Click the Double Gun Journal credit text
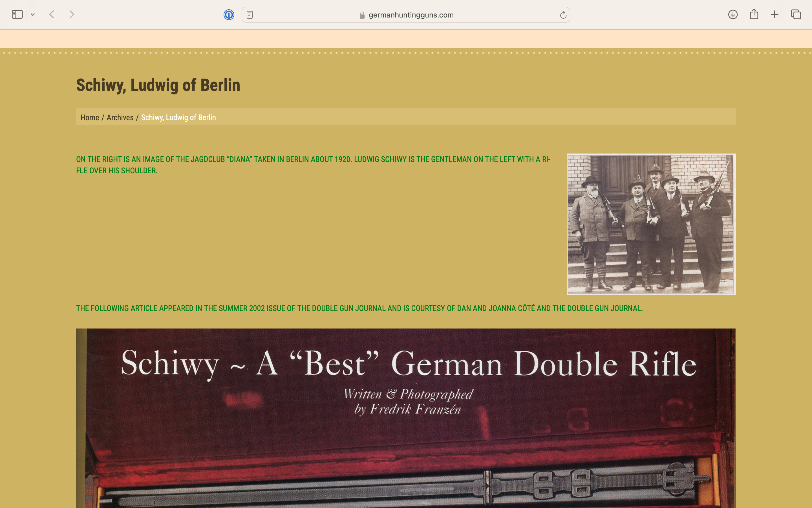The image size is (812, 508). [359, 308]
